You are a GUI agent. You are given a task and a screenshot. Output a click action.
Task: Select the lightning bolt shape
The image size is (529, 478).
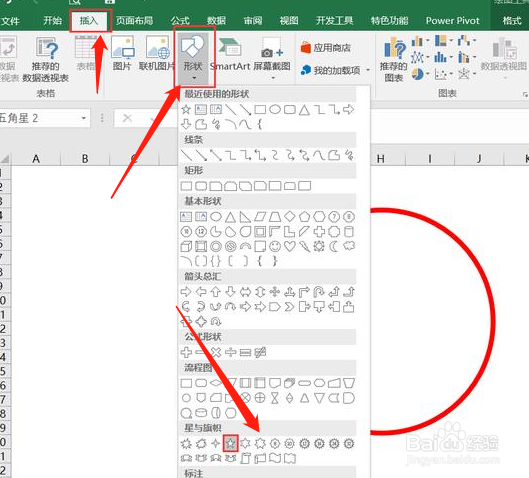304,246
